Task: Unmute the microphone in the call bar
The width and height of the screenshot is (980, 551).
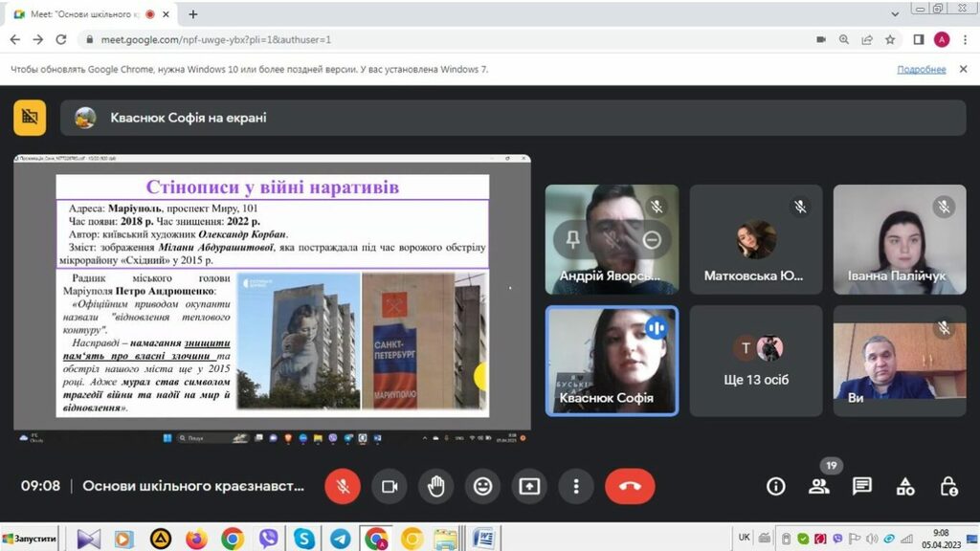Action: click(343, 486)
